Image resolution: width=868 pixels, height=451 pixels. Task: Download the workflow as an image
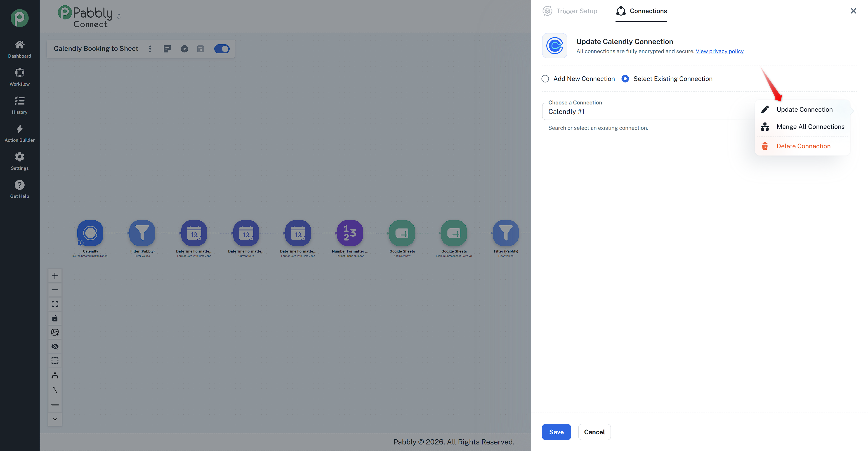coord(55,332)
